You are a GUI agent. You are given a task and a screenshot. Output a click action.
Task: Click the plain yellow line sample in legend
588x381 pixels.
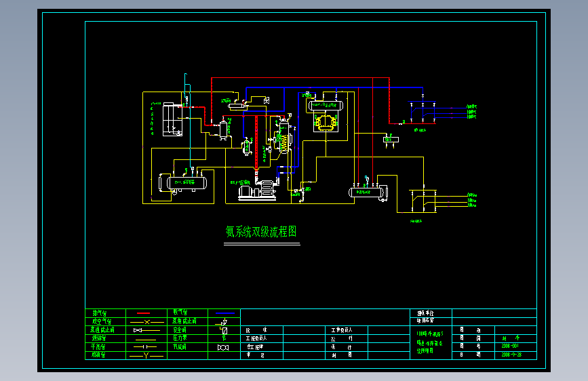click(x=146, y=340)
